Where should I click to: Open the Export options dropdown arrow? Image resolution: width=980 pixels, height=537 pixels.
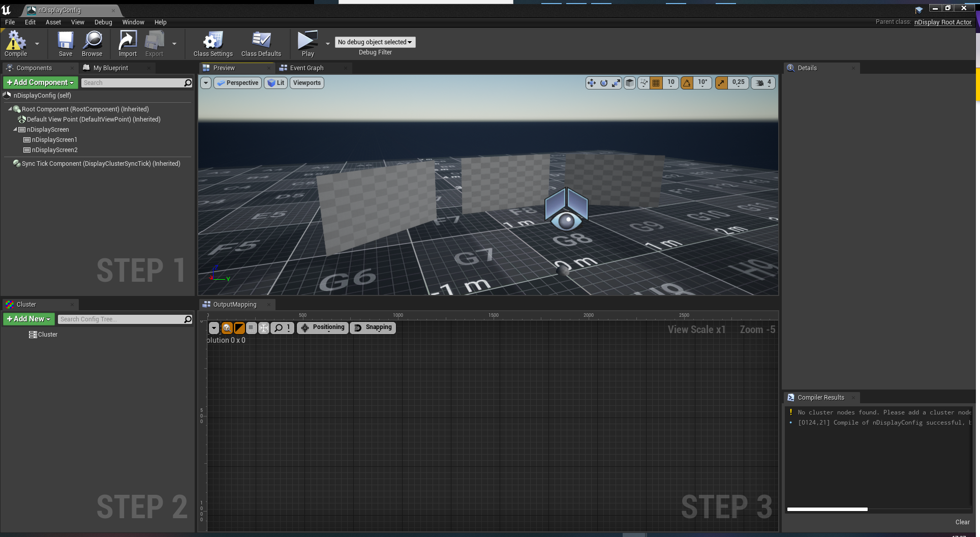(x=174, y=44)
